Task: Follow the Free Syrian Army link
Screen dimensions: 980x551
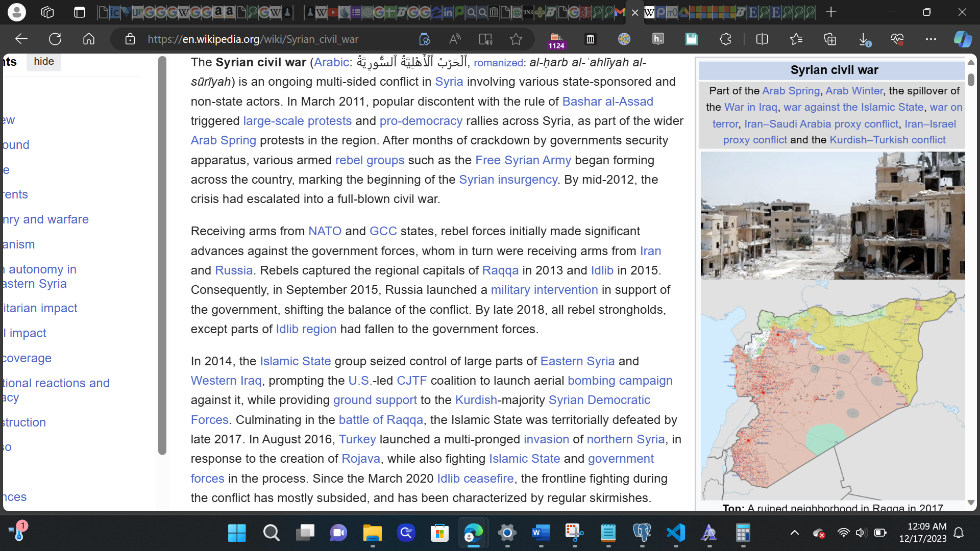Action: (x=523, y=160)
